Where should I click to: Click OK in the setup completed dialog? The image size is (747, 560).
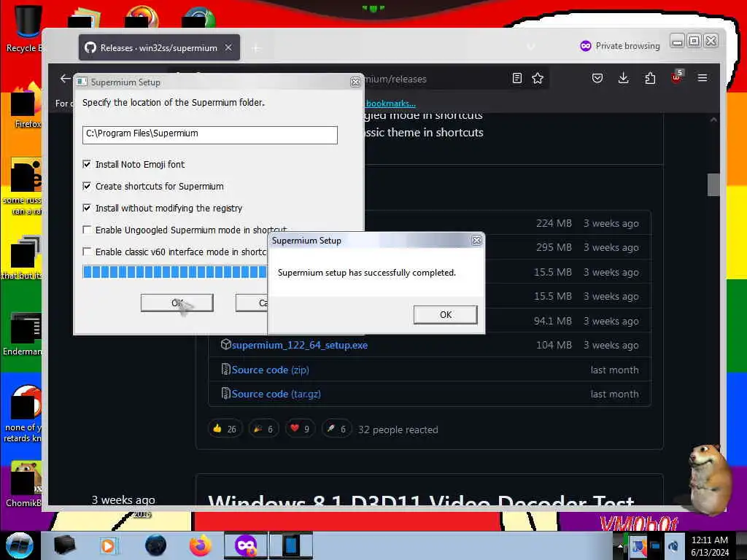(x=446, y=315)
